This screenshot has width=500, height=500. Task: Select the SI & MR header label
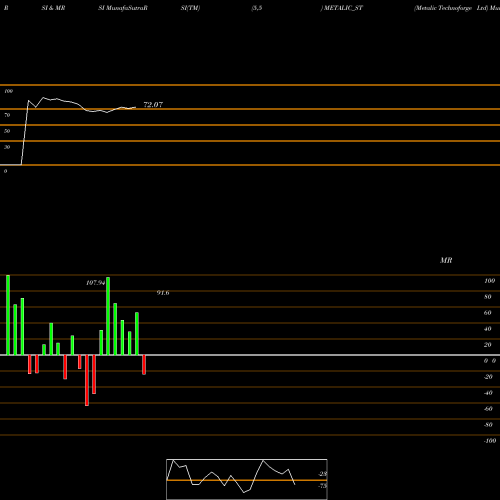[53, 8]
